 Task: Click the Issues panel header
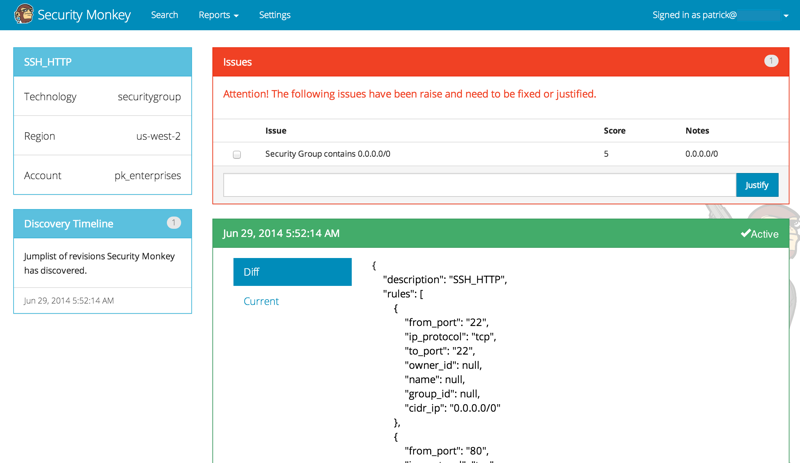[501, 62]
